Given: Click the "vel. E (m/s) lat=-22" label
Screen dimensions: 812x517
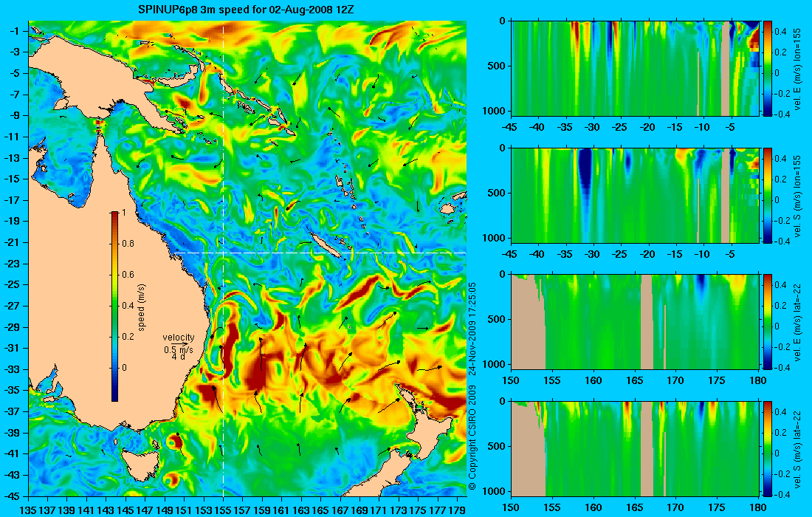Looking at the screenshot, I should tap(796, 322).
